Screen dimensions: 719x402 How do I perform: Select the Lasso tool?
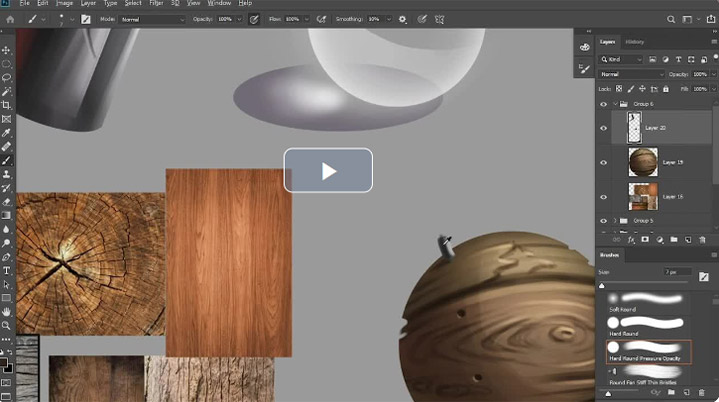pos(6,77)
